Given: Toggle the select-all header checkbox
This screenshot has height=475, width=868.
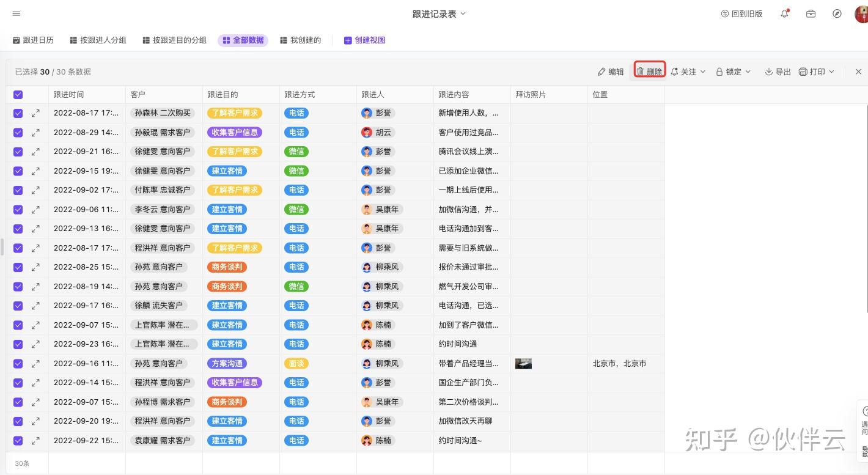Looking at the screenshot, I should (x=18, y=95).
